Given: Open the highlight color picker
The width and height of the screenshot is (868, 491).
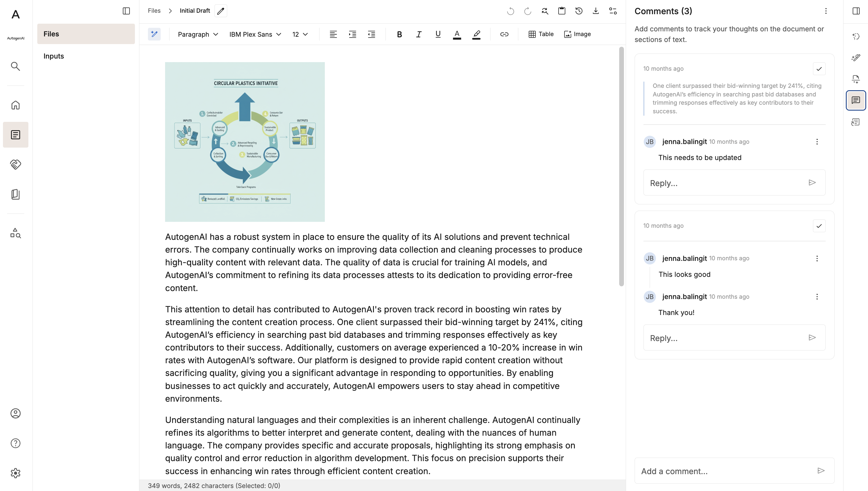Looking at the screenshot, I should (476, 34).
